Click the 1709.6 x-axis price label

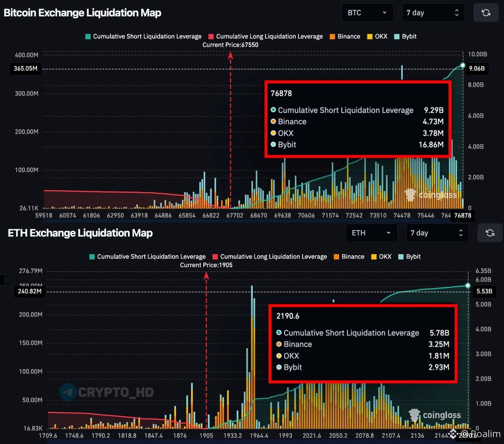tap(48, 435)
